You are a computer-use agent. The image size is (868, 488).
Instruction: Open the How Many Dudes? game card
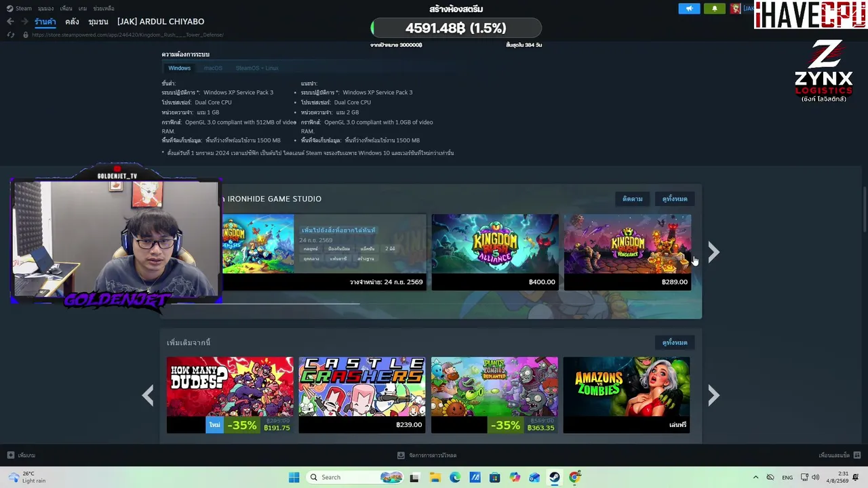click(x=230, y=395)
